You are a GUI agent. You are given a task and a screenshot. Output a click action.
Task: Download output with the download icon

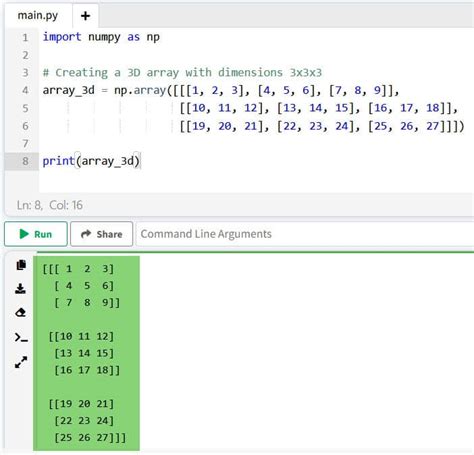tap(21, 289)
